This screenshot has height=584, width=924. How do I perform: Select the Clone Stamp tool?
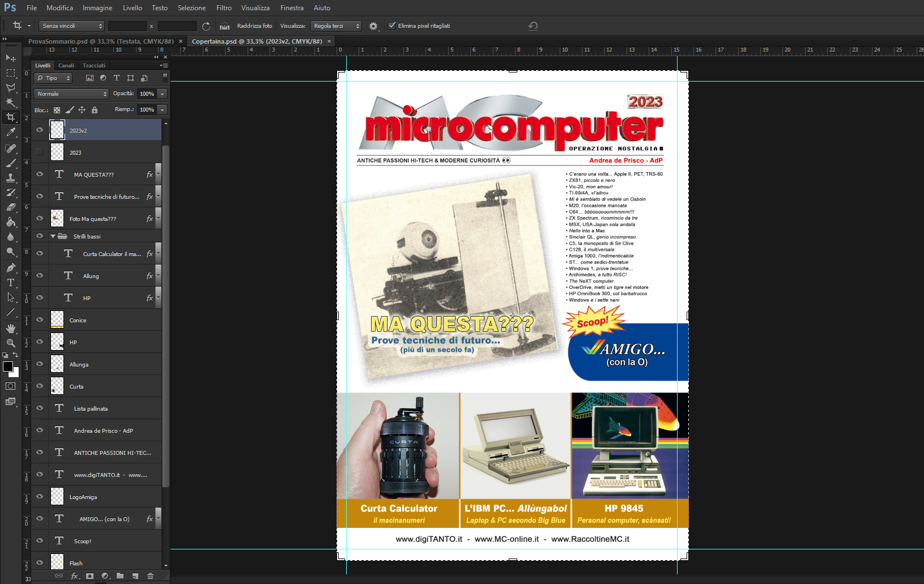coord(11,178)
